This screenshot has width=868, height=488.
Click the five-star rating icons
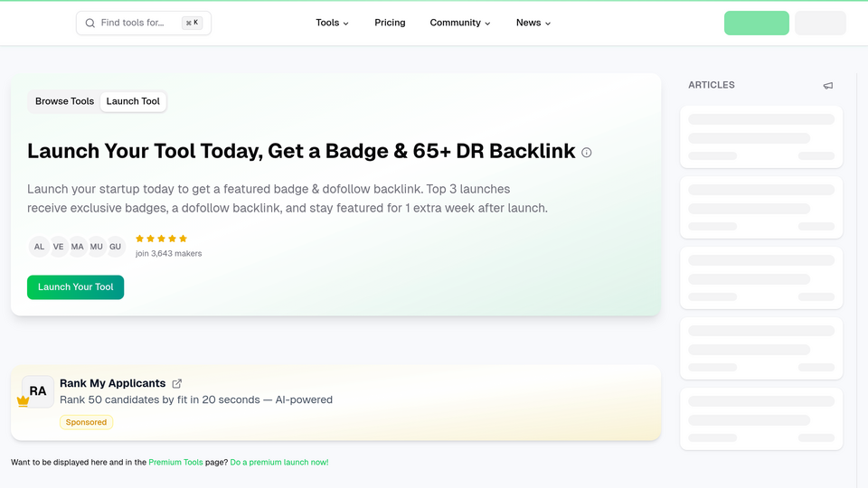[x=161, y=239]
